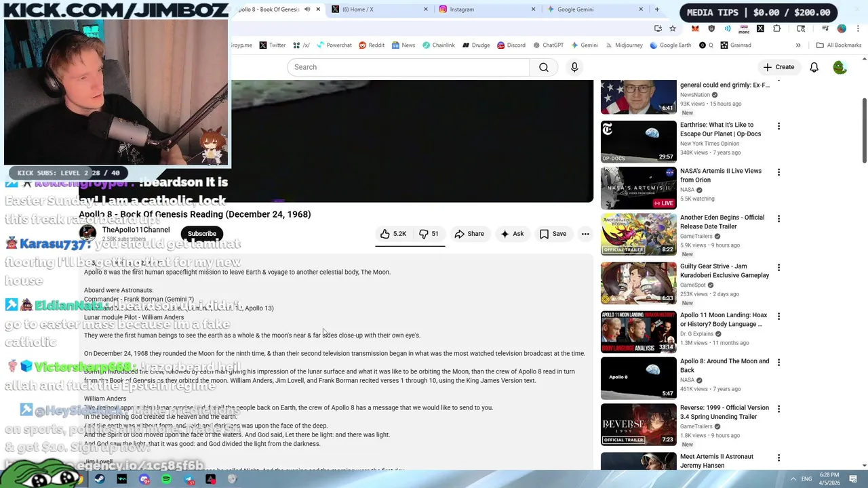The image size is (868, 488).
Task: Click the YouTube search magnifier button
Action: (x=544, y=67)
